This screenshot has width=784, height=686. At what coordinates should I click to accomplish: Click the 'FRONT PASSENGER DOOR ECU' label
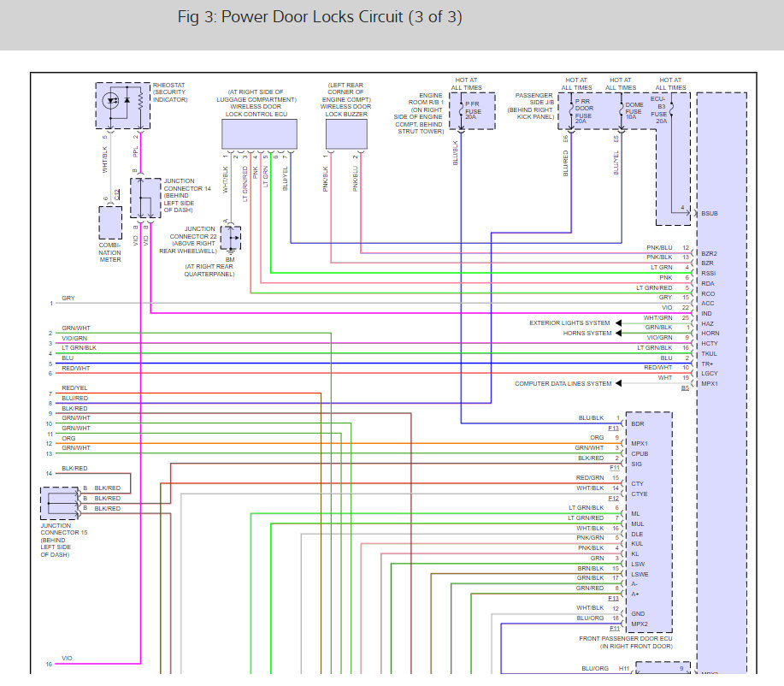(x=626, y=639)
